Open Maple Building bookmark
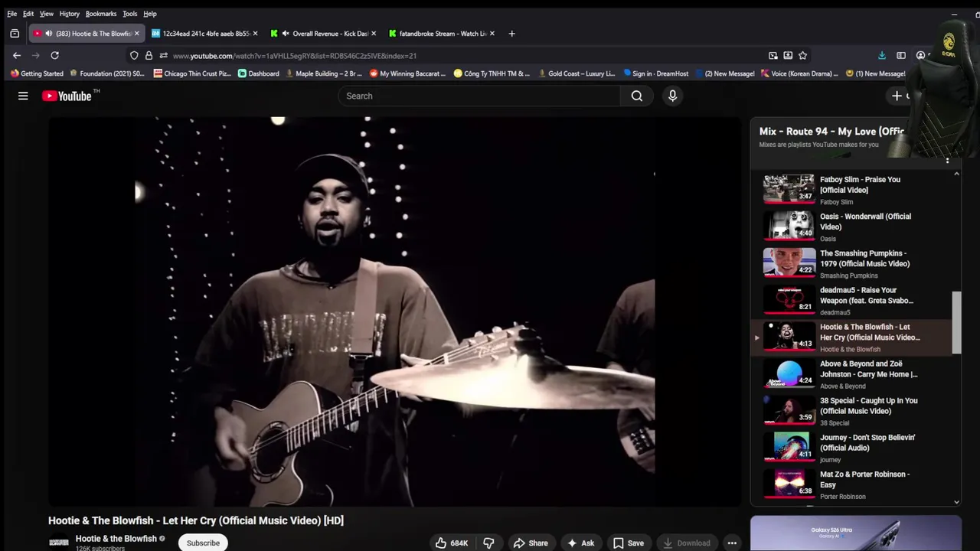Image resolution: width=980 pixels, height=551 pixels. pyautogui.click(x=324, y=73)
